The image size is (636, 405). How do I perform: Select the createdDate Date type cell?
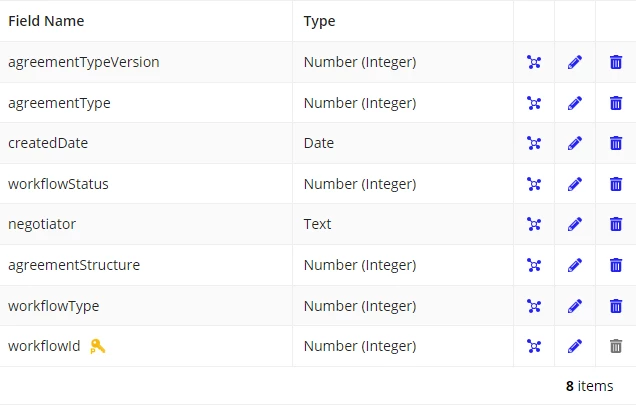[403, 143]
